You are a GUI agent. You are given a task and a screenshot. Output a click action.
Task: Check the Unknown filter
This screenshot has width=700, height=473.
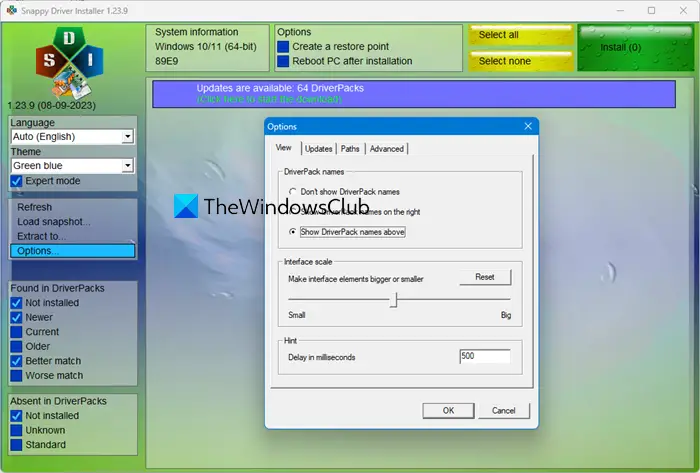point(16,430)
